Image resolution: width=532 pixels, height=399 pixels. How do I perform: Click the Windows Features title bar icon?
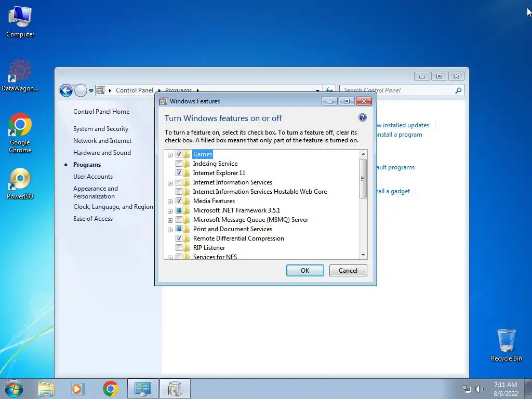(x=163, y=101)
